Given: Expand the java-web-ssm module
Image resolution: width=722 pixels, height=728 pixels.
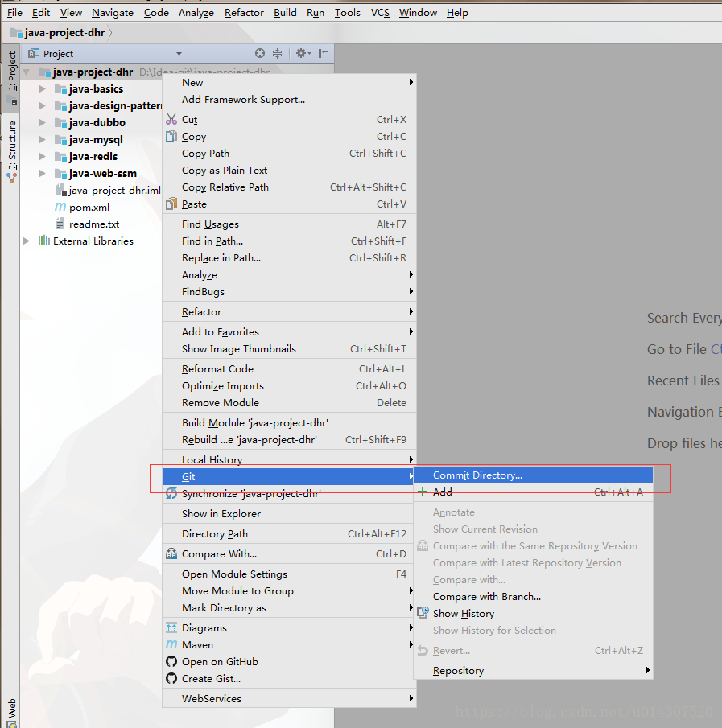Looking at the screenshot, I should [43, 173].
